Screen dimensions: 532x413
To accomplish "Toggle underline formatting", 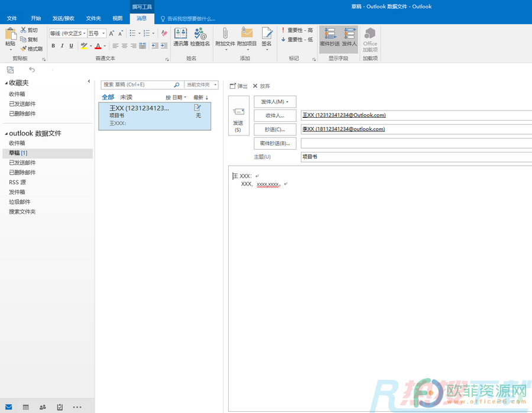I will pyautogui.click(x=71, y=46).
